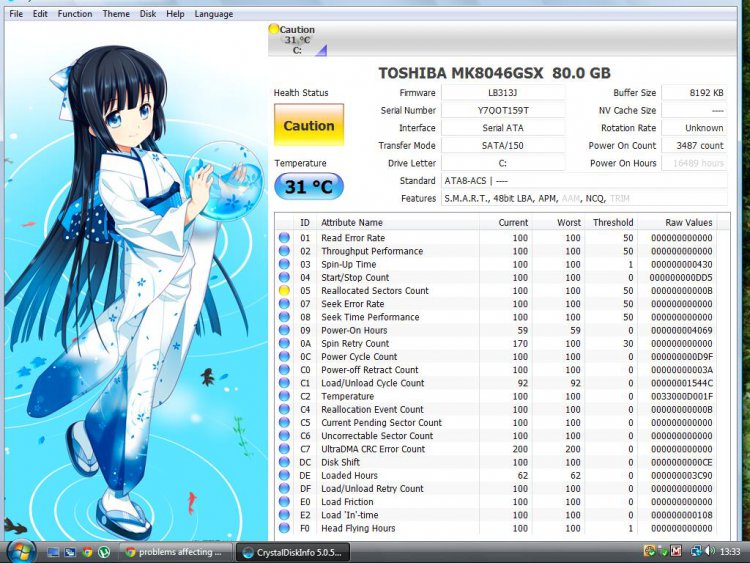The height and width of the screenshot is (563, 750).
Task: Click the Standard field ATA8-ACS
Action: coord(584,181)
